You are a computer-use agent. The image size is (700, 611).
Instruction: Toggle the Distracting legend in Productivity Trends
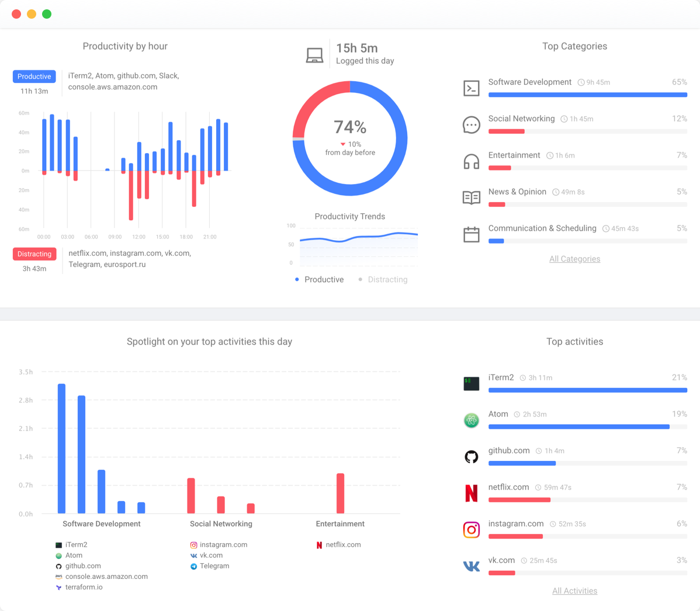click(383, 279)
